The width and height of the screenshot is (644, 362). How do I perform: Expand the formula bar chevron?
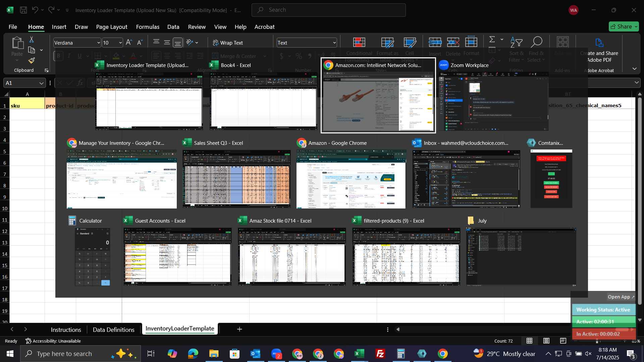637,82
